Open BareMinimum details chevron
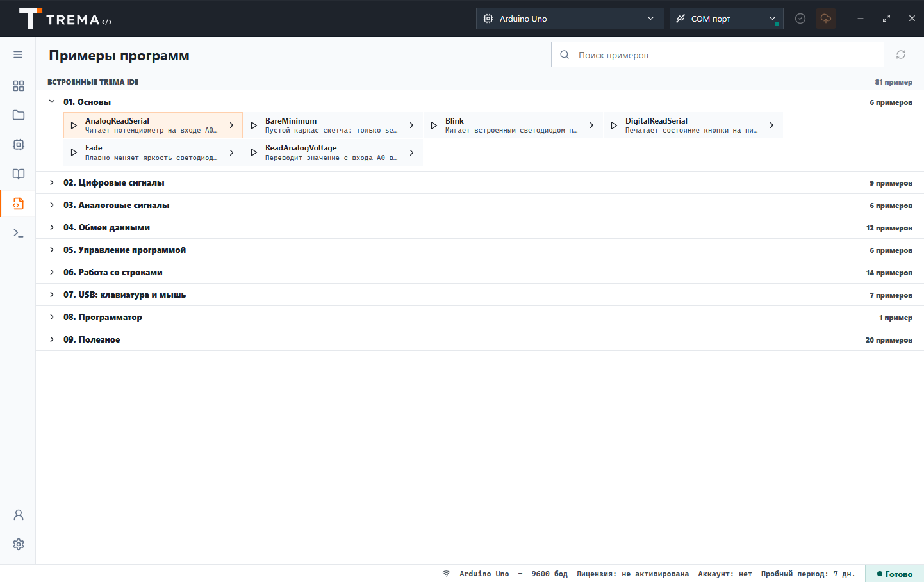924x582 pixels. [412, 125]
